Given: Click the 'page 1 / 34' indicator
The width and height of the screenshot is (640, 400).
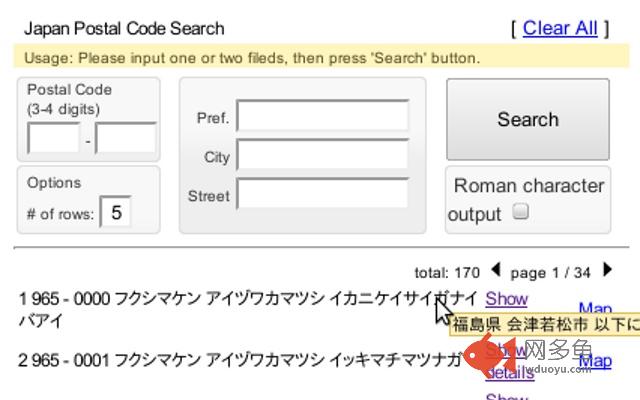Looking at the screenshot, I should pos(550,273).
